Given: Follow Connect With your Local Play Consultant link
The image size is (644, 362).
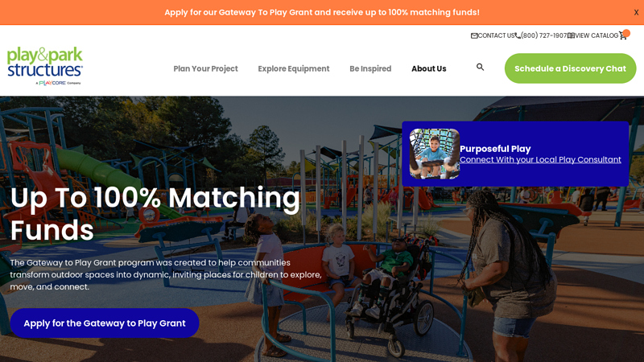Looking at the screenshot, I should (x=540, y=159).
